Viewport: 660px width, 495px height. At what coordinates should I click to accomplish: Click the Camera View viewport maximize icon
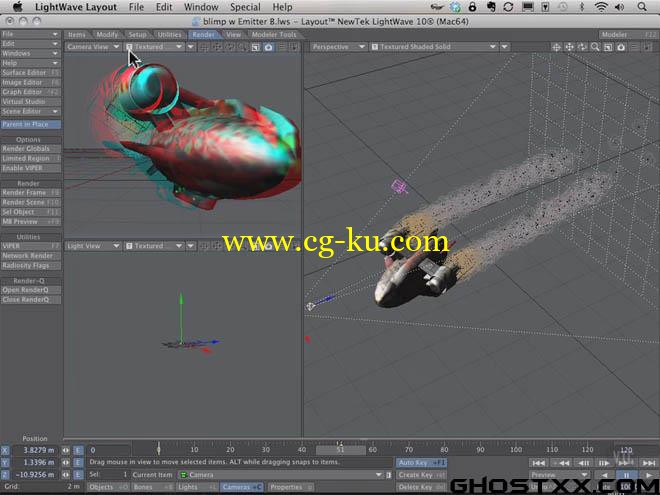[x=255, y=47]
